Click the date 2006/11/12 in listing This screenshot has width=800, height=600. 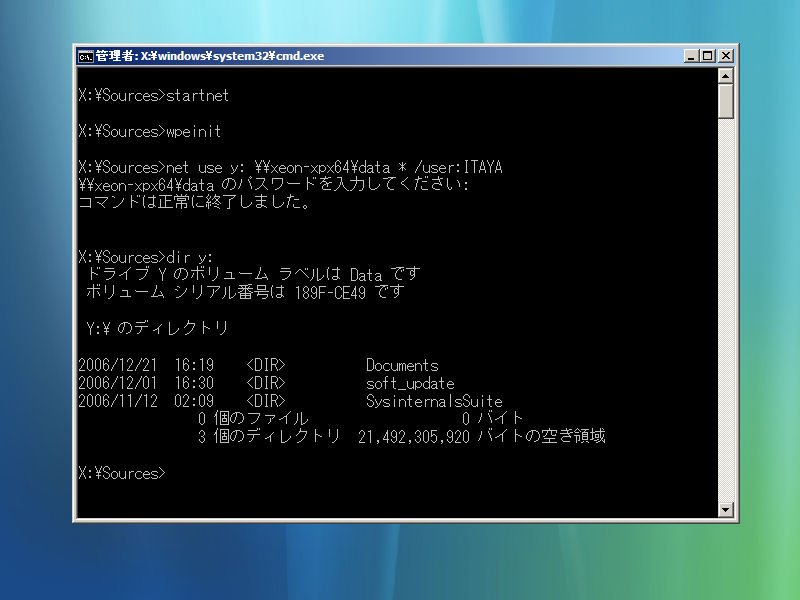coord(118,401)
